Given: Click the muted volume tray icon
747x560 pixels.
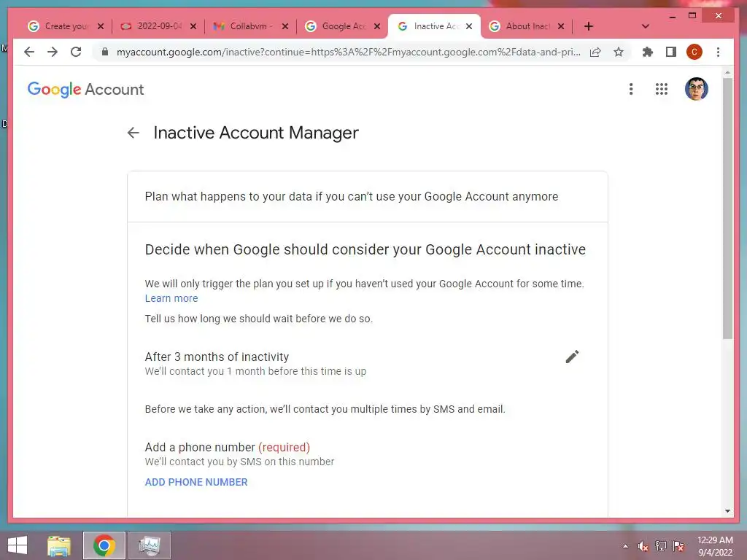Looking at the screenshot, I should [x=643, y=546].
